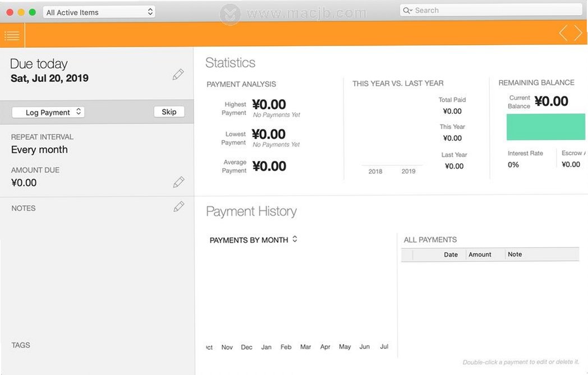
Task: Click the green remaining balance bar
Action: click(545, 127)
